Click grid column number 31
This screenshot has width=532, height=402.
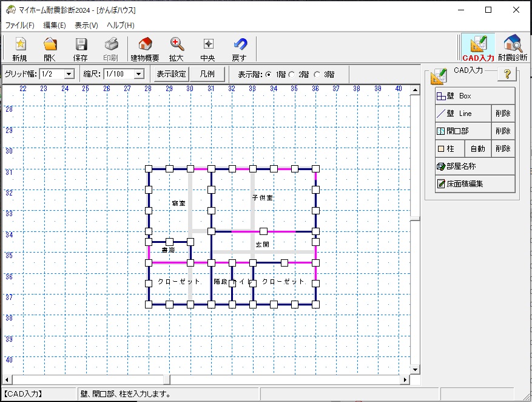coord(211,89)
